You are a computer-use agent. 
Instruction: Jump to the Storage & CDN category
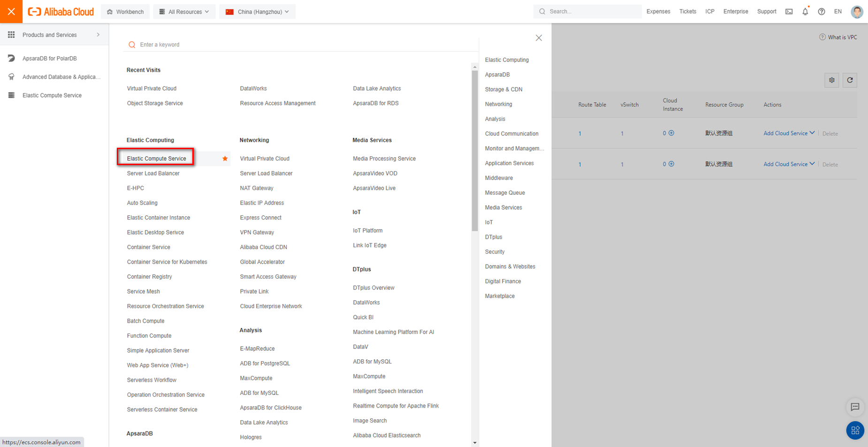pyautogui.click(x=503, y=90)
